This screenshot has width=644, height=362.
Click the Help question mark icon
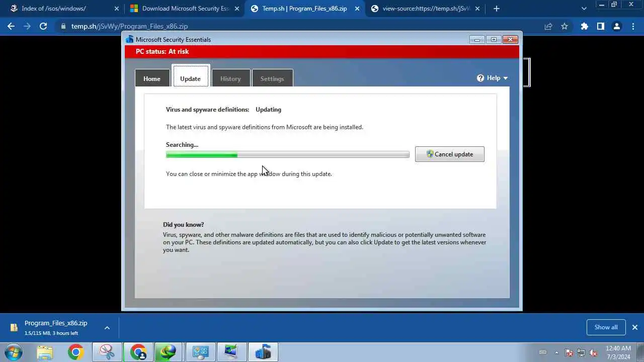click(x=480, y=78)
